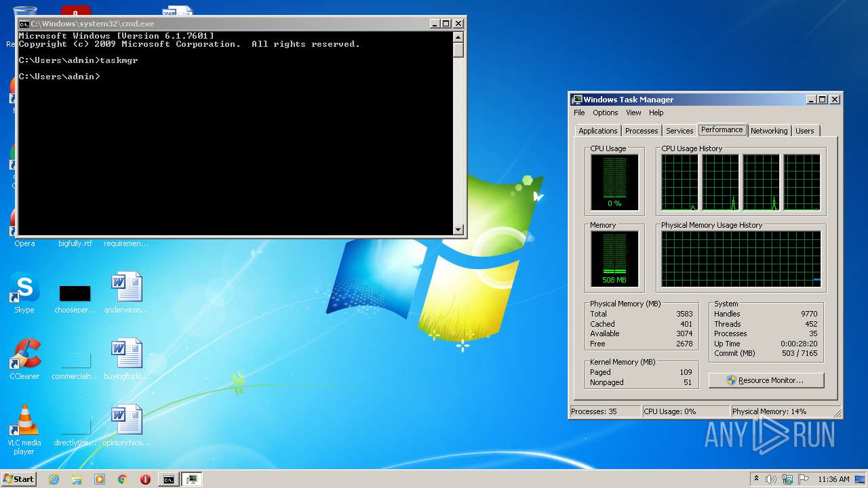Open Task Manager File menu
868x488 pixels.
579,113
